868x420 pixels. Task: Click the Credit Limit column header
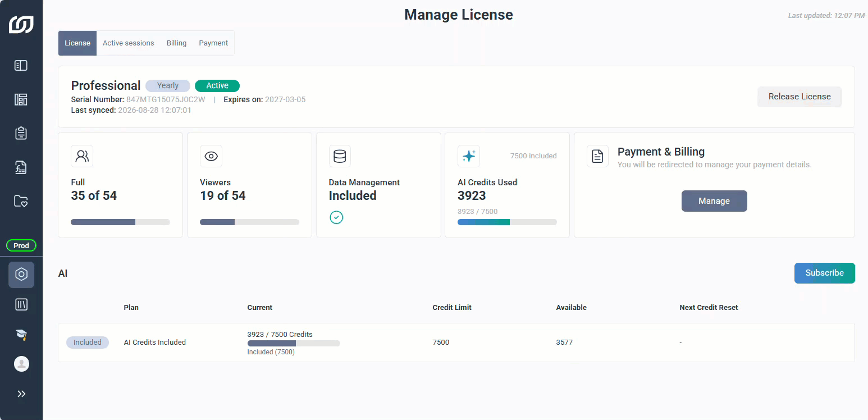pyautogui.click(x=452, y=308)
